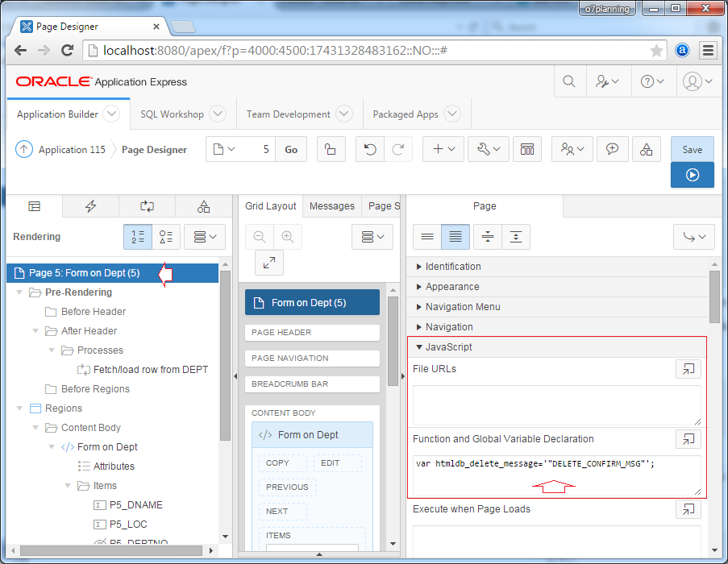The image size is (728, 564).
Task: Open the Messages tab
Action: click(x=332, y=206)
